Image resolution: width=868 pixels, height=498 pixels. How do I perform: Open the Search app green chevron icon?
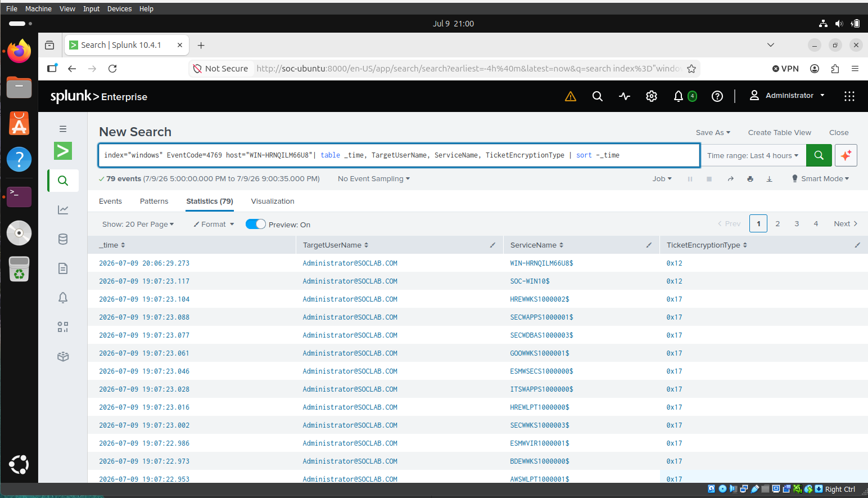click(x=63, y=151)
